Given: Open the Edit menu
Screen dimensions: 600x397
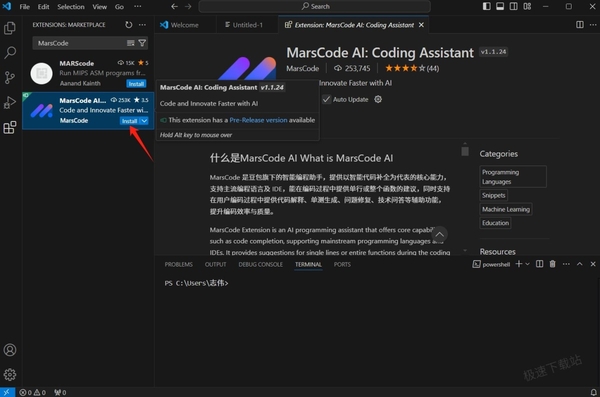Looking at the screenshot, I should [x=43, y=7].
